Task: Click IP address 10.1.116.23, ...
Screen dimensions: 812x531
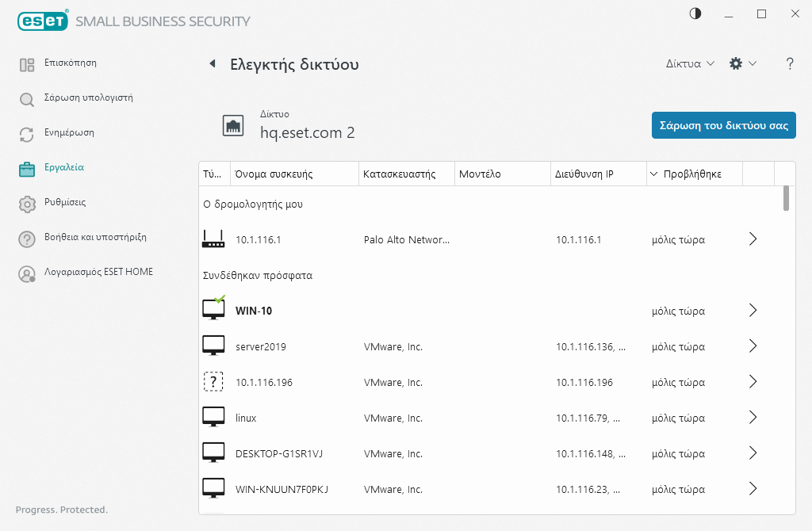Action: (x=588, y=490)
